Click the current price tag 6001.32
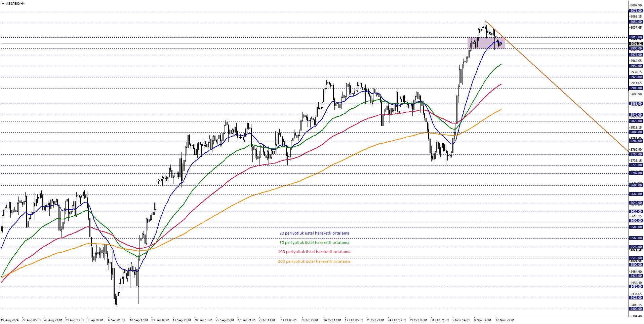Viewport: 644px width, 324px height. (x=636, y=44)
